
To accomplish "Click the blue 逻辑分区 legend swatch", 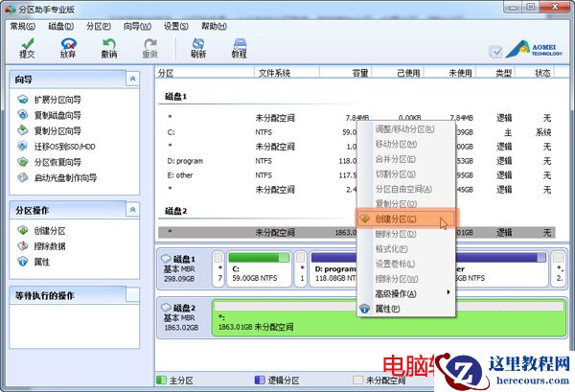I will tap(260, 380).
